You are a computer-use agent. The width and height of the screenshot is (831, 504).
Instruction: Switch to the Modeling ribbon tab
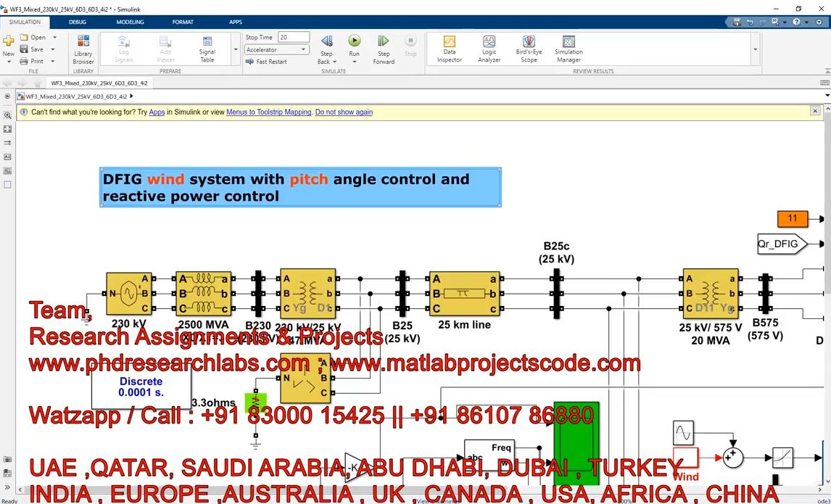coord(131,22)
